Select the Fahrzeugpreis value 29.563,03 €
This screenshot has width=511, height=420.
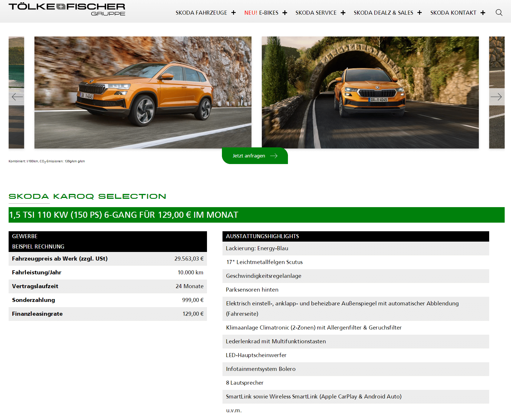pyautogui.click(x=189, y=259)
